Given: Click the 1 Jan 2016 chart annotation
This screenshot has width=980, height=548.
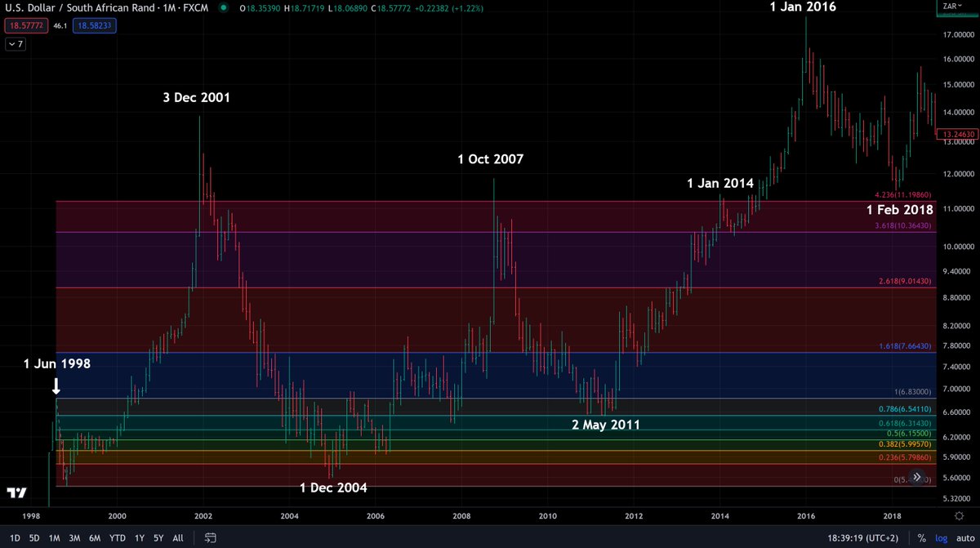Looking at the screenshot, I should click(803, 7).
